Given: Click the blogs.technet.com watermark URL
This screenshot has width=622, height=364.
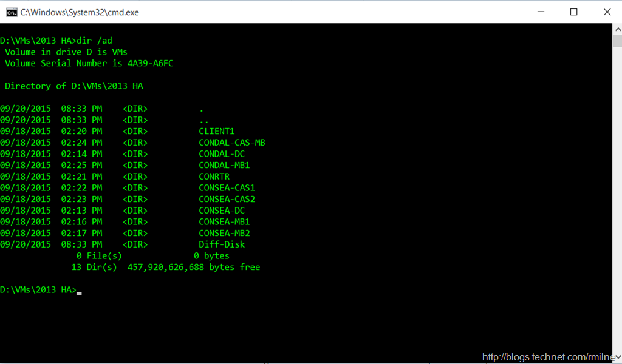Looking at the screenshot, I should pos(551,357).
